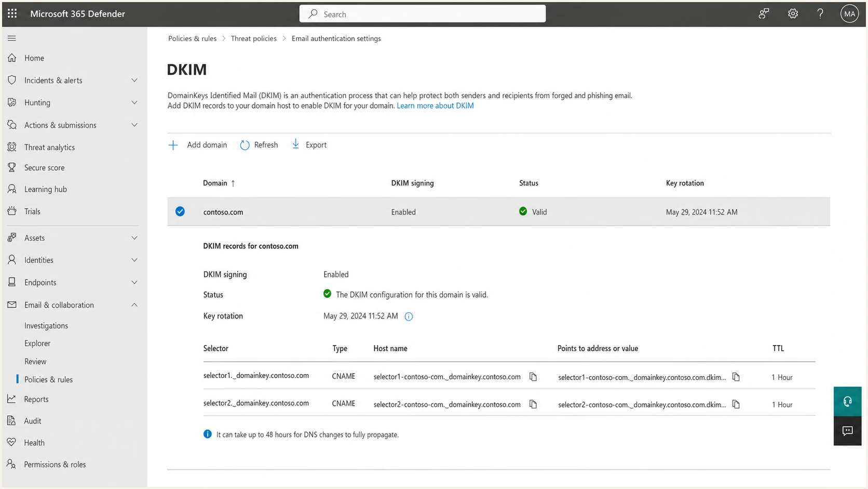Open the feedback chat floating button
Screen dimensions: 868x489
(x=847, y=431)
